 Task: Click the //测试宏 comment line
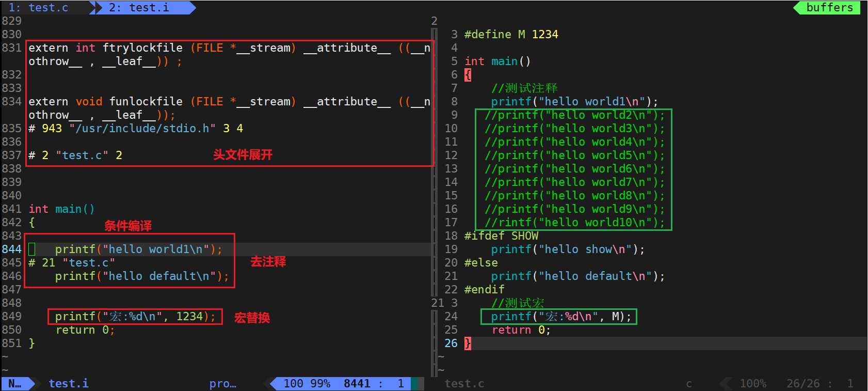518,303
